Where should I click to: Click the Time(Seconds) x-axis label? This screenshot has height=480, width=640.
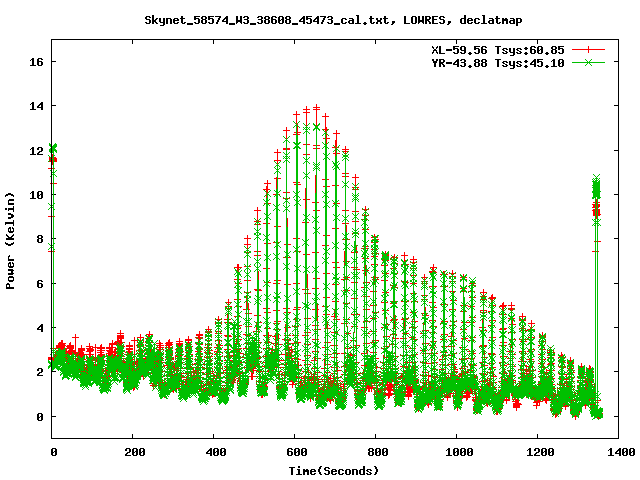(334, 471)
